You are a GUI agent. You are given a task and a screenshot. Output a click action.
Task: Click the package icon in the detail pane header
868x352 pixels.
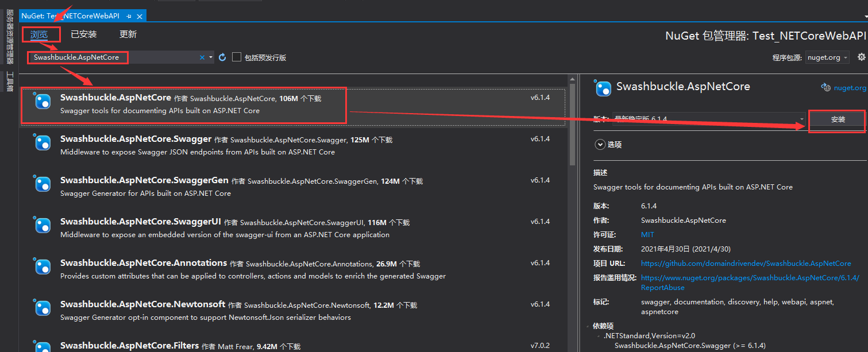coord(603,88)
